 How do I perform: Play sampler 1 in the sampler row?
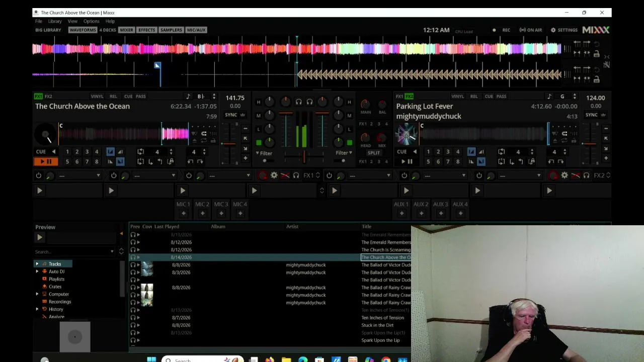coord(39,191)
